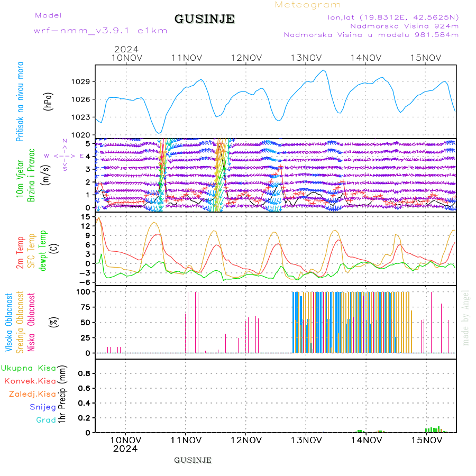
Task: Click the 1023 pressure tick label
Action: (80, 117)
